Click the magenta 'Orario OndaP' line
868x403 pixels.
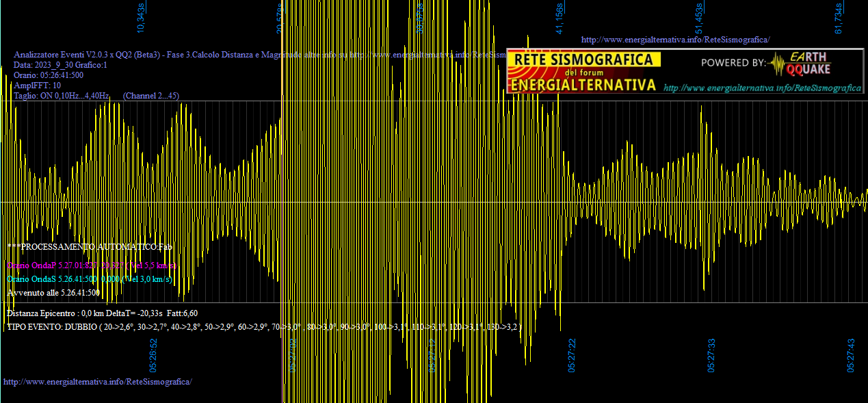92,265
